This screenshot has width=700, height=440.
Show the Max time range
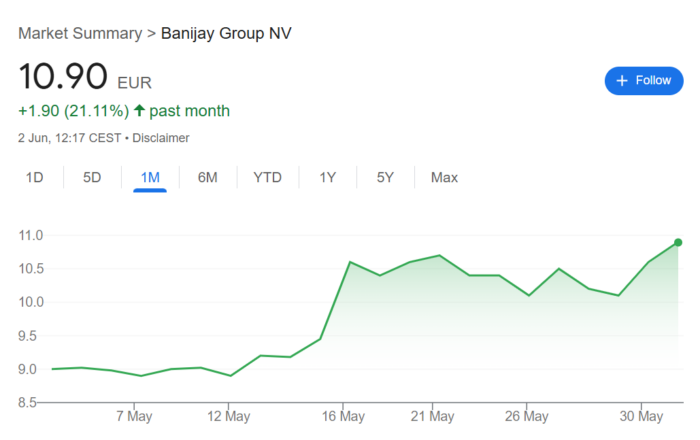(x=444, y=177)
